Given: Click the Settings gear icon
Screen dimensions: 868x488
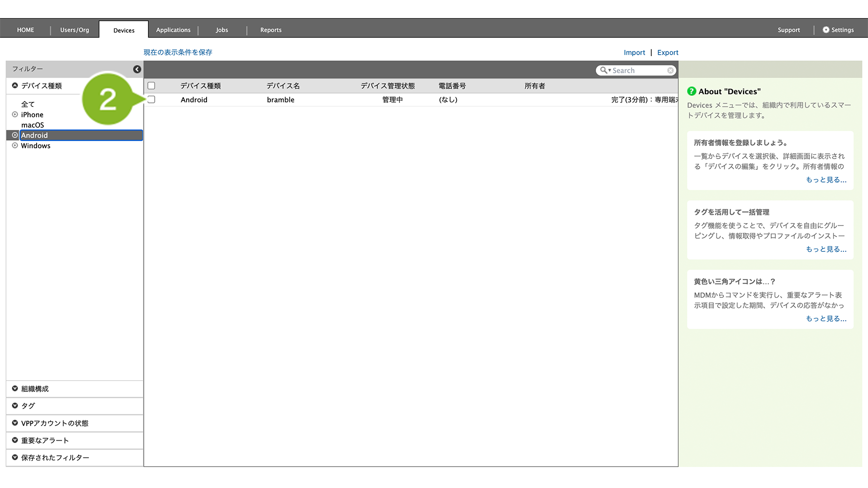Looking at the screenshot, I should [826, 30].
